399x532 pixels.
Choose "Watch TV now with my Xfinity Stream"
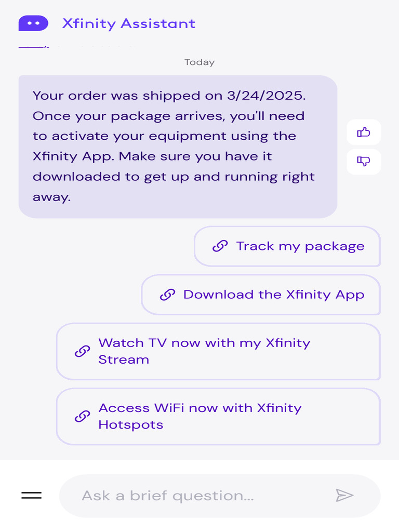tap(204, 351)
